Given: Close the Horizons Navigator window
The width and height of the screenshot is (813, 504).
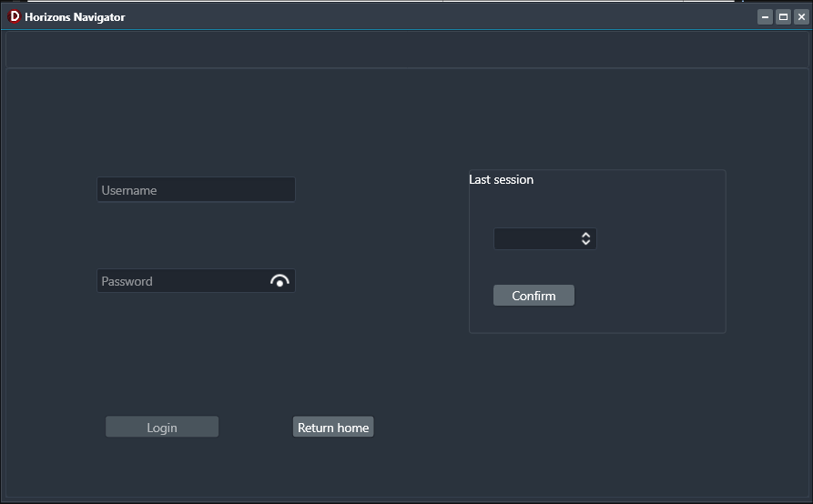Looking at the screenshot, I should click(x=801, y=17).
